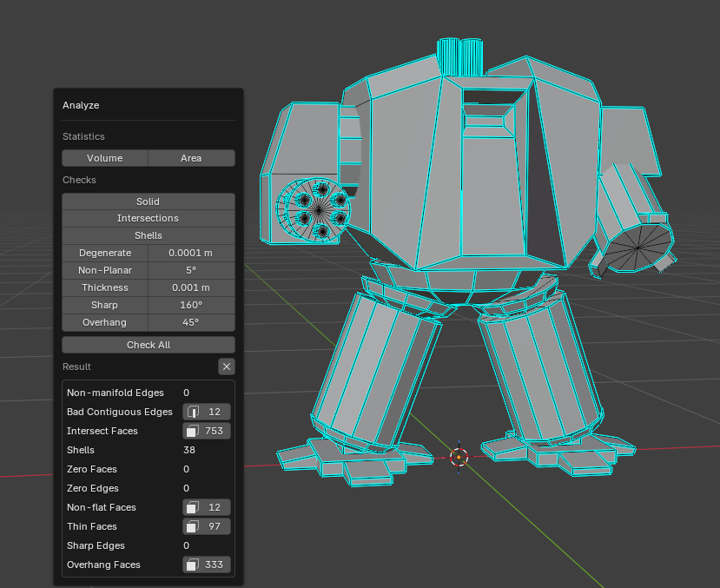Edit the Degenerate threshold 0.0001 m field
The width and height of the screenshot is (720, 588).
coord(191,253)
